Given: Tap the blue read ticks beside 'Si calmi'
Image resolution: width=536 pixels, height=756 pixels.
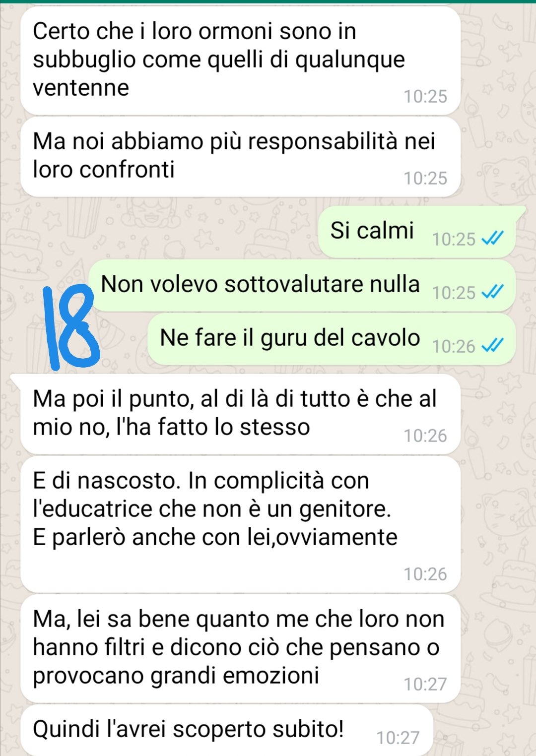Looking at the screenshot, I should 493,239.
